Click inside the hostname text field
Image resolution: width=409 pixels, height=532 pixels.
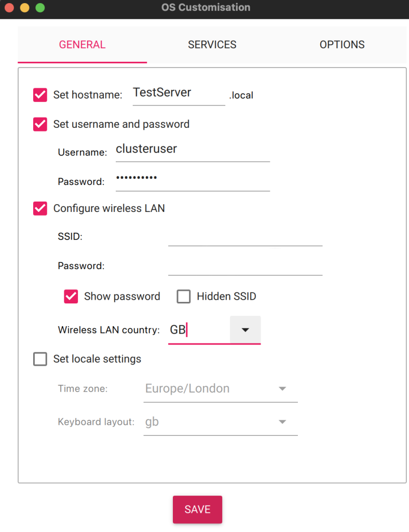179,94
